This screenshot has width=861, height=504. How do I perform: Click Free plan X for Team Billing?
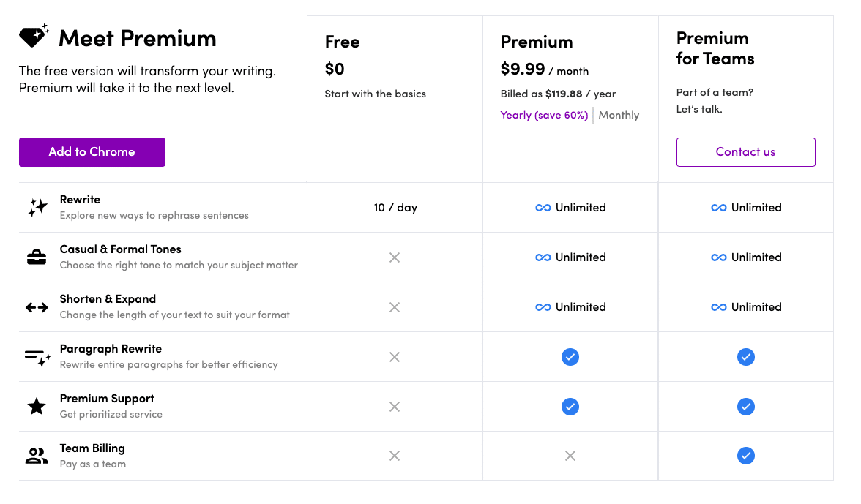click(394, 456)
